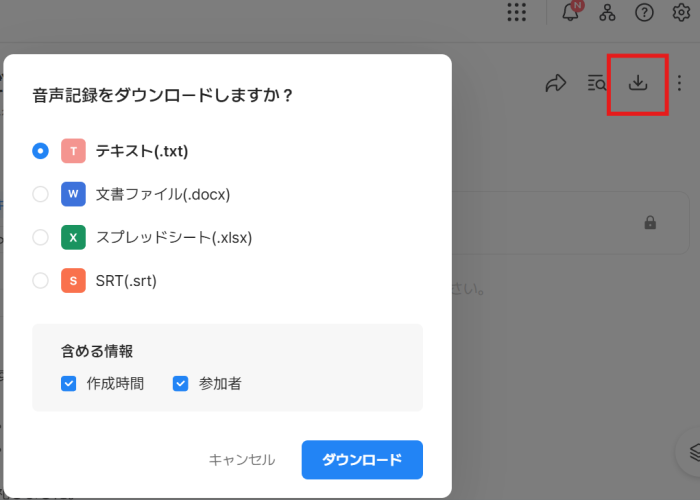Click the orange SRT file icon
This screenshot has height=500, width=700.
click(73, 281)
